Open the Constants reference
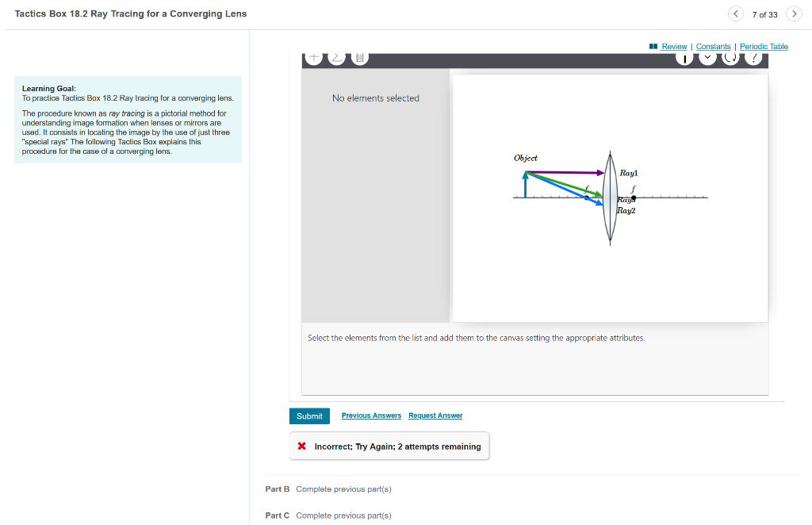The height and width of the screenshot is (525, 812). click(713, 46)
